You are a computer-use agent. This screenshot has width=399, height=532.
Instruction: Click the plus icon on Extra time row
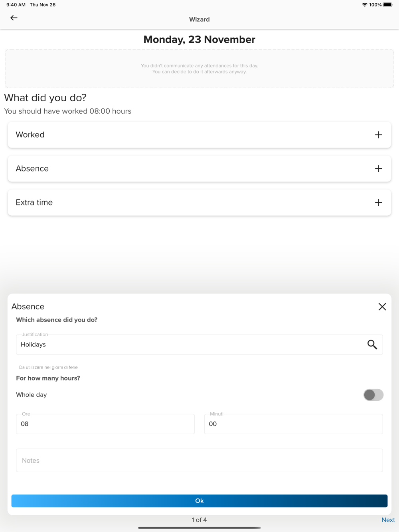[x=378, y=203]
